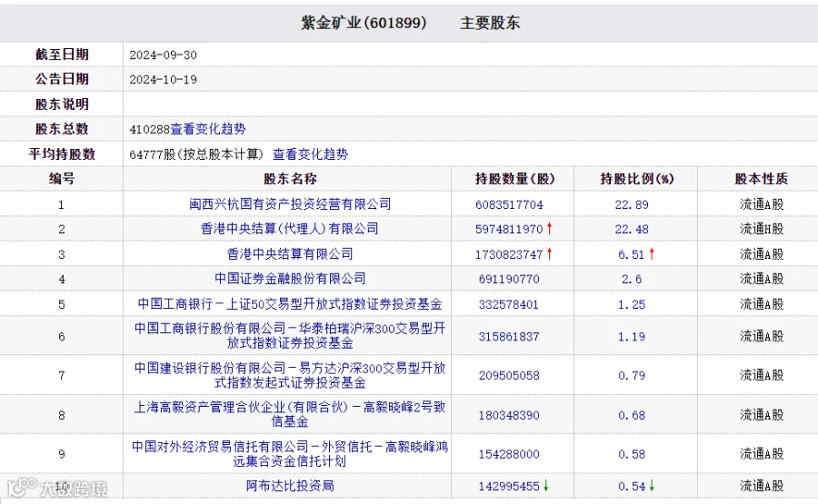Click holding amount 6083517704
Screen dimensions: 818x504
click(509, 204)
